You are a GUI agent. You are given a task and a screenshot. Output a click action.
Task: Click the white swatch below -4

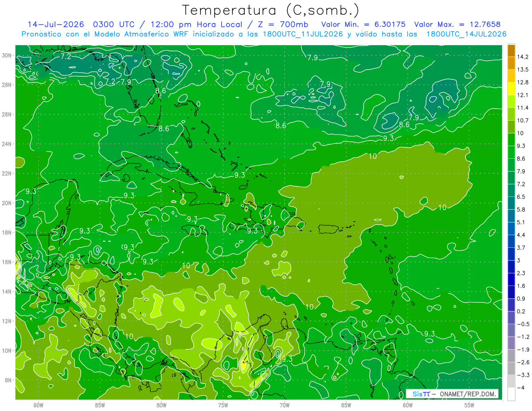click(511, 394)
